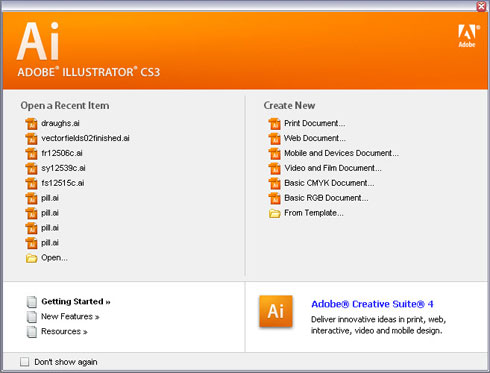The height and width of the screenshot is (373, 490).
Task: Click the Ai file icon beside fr12506c.ai
Action: click(31, 154)
